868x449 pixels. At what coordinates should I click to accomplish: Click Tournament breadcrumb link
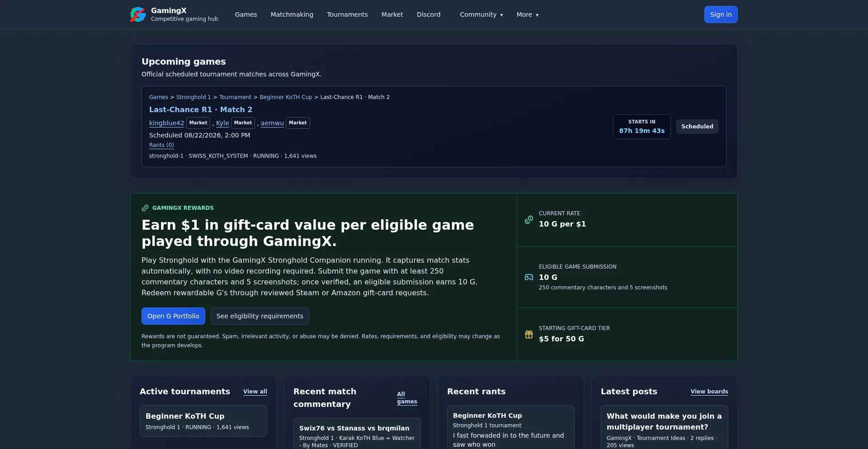235,97
